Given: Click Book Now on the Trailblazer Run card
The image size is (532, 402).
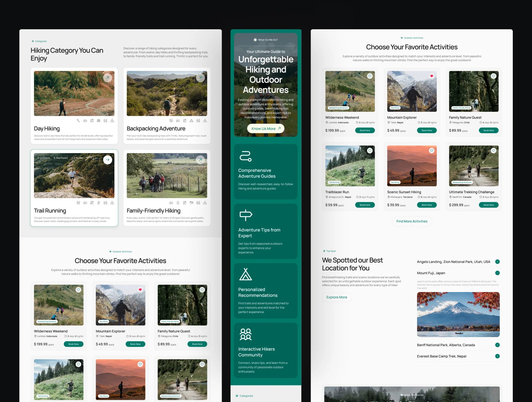Looking at the screenshot, I should click(x=365, y=205).
